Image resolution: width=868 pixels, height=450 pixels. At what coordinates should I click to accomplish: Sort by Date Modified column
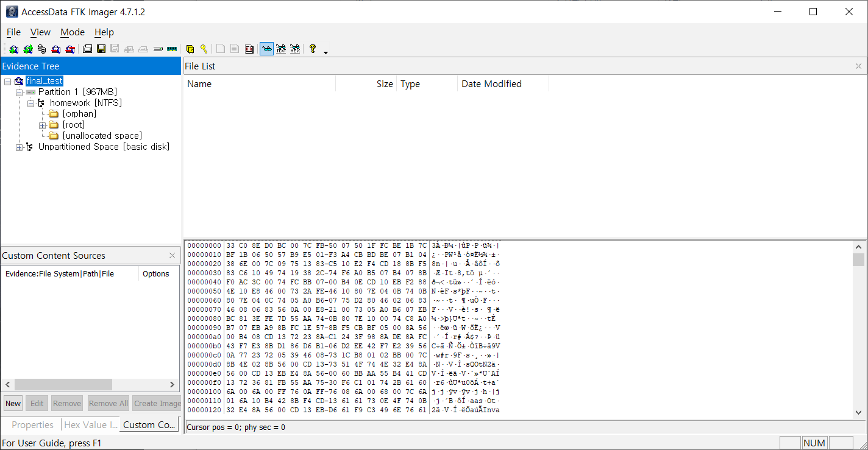pos(503,84)
